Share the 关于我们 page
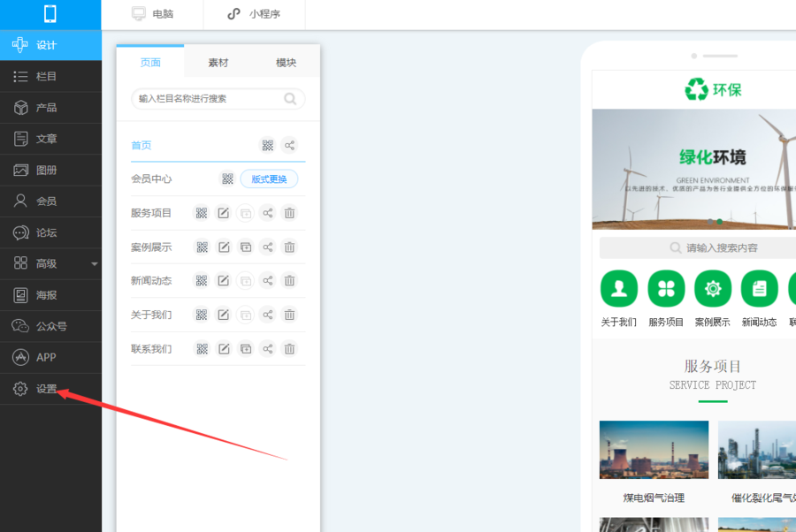This screenshot has height=532, width=796. click(x=267, y=315)
